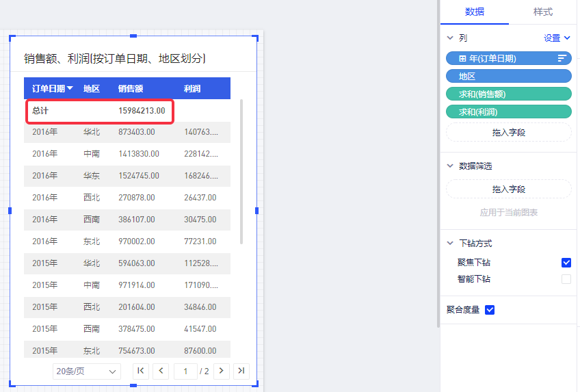The width and height of the screenshot is (580, 392).
Task: Click the 应用于当前图表 button
Action: click(508, 213)
